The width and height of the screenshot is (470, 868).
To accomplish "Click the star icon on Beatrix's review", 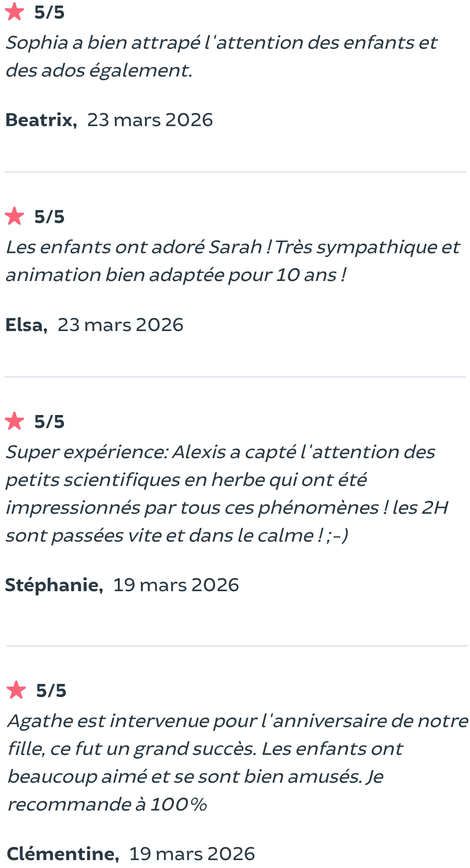I will (14, 12).
